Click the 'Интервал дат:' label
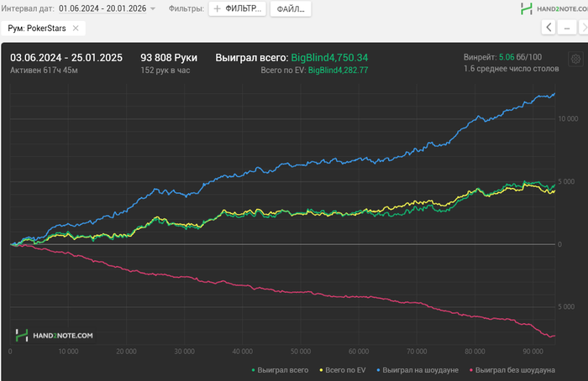 pos(28,8)
